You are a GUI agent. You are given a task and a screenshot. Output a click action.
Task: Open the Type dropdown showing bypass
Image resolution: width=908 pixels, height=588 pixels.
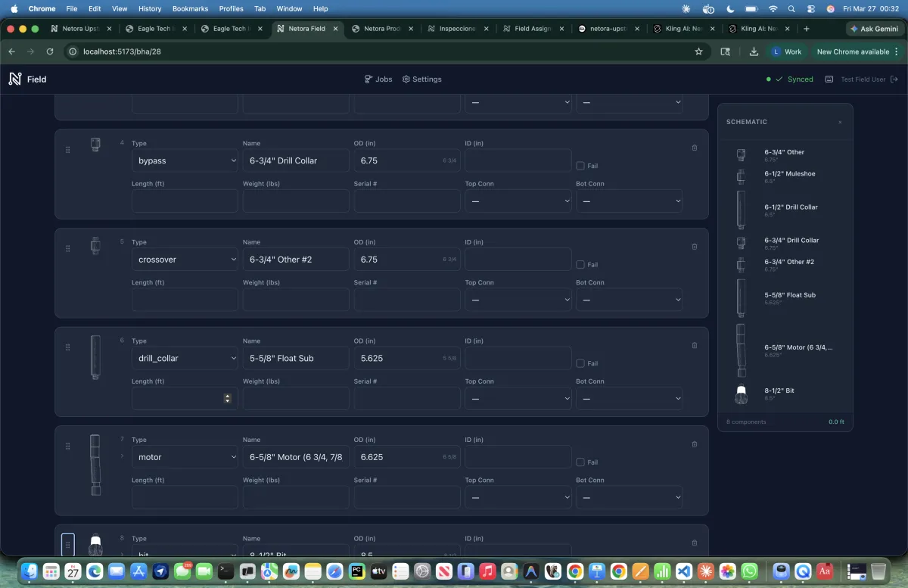(x=185, y=160)
